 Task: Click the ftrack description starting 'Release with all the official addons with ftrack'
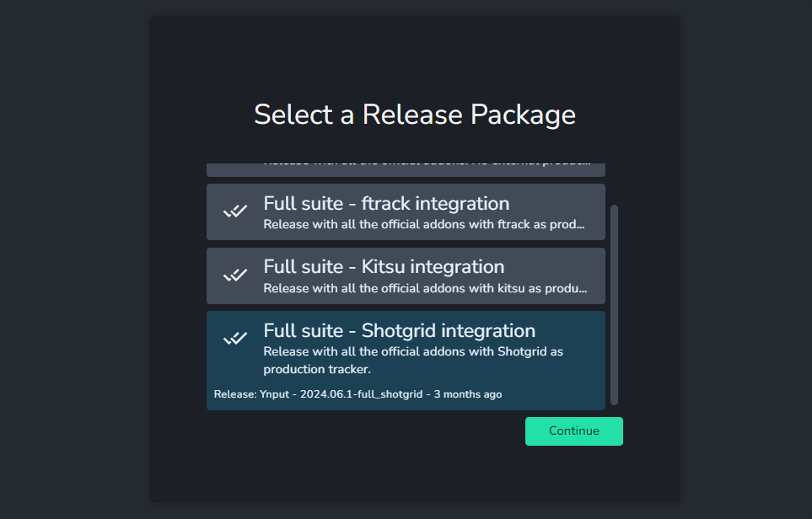(x=424, y=225)
